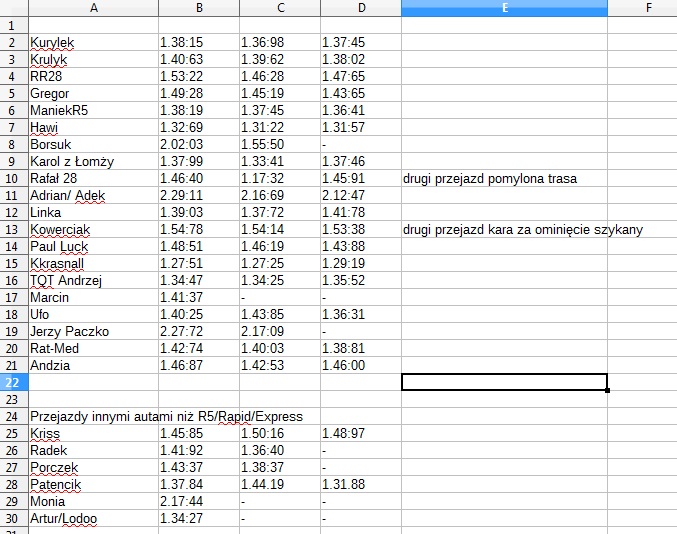677x534 pixels.
Task: Click the cell containing Rat-Med
Action: pyautogui.click(x=93, y=348)
